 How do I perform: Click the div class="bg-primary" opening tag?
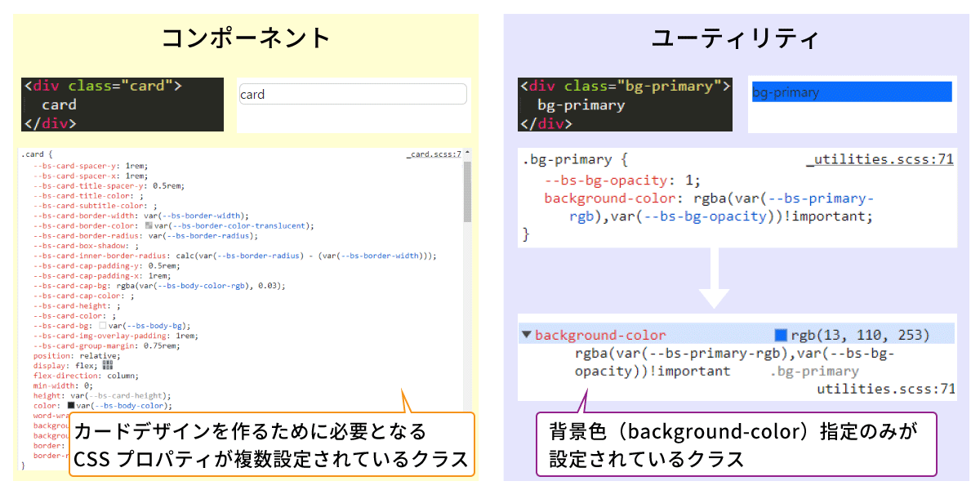point(625,85)
